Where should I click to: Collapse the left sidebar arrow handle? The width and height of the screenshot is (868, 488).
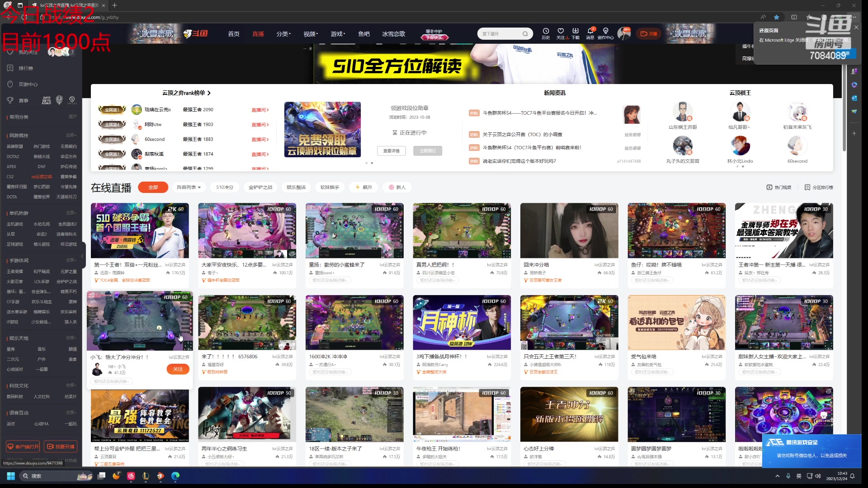pos(82,256)
